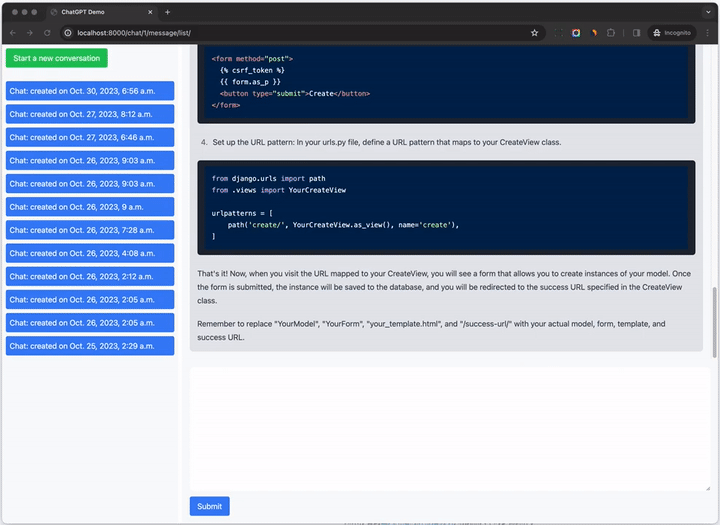Click the paragraph starting 'Remember to replace'
The height and width of the screenshot is (525, 720).
point(431,330)
